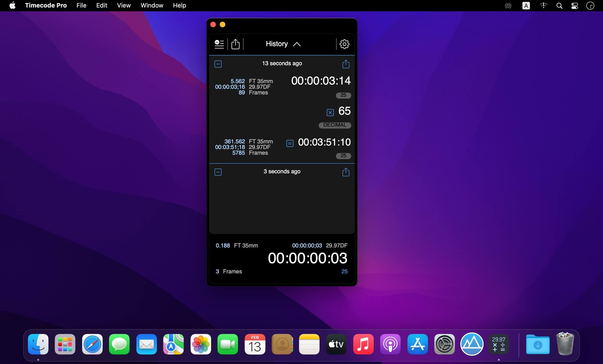Open FaceTime from the Dock
Viewport: 603px width, 364px height.
227,344
